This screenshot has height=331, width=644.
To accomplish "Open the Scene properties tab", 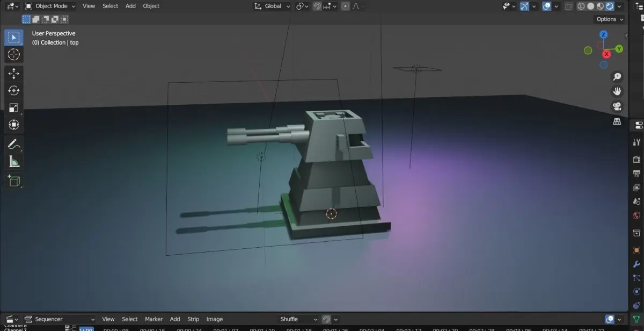I will pyautogui.click(x=636, y=202).
